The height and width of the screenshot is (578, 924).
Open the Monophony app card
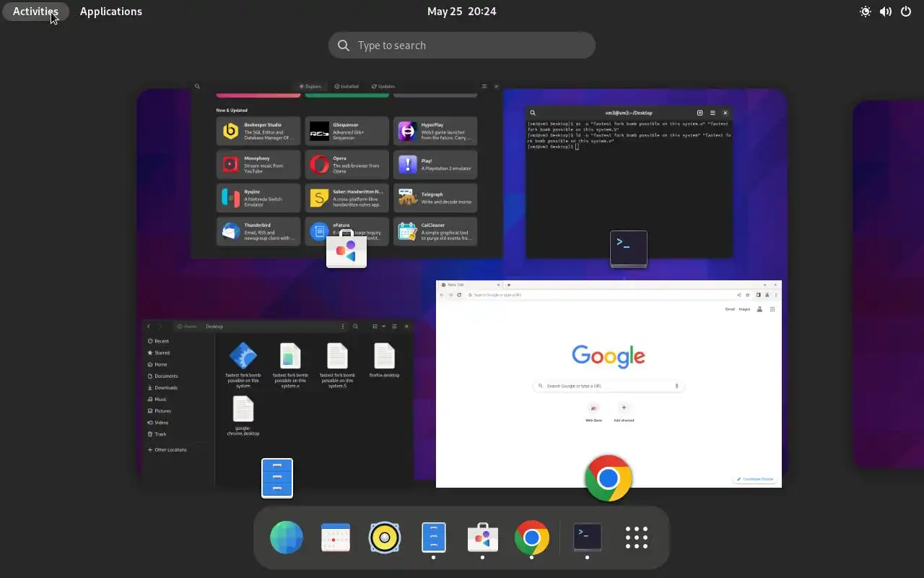point(258,165)
